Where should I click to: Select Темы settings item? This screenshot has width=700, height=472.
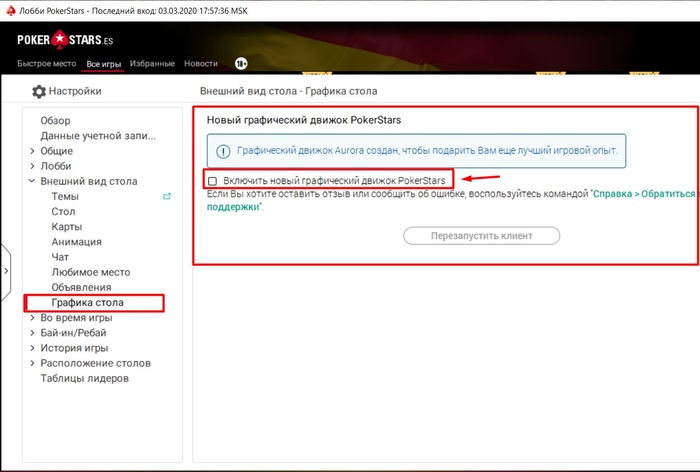pos(65,196)
